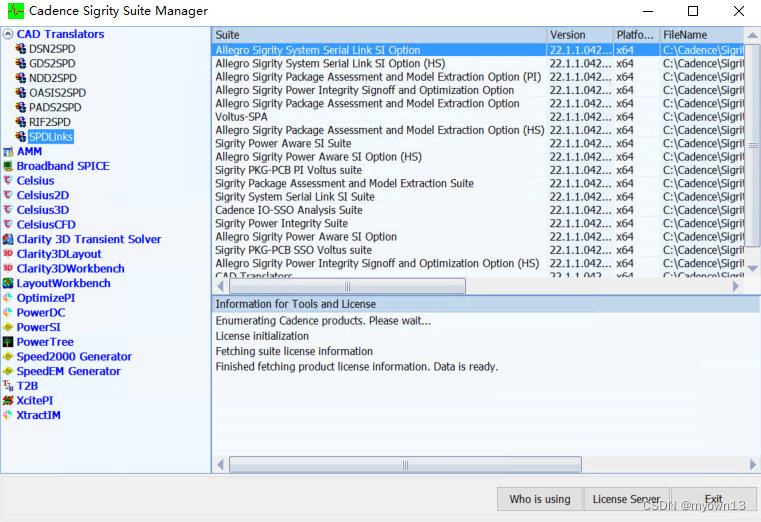Click the SPDLinks icon
The width and height of the screenshot is (761, 522).
coord(20,136)
